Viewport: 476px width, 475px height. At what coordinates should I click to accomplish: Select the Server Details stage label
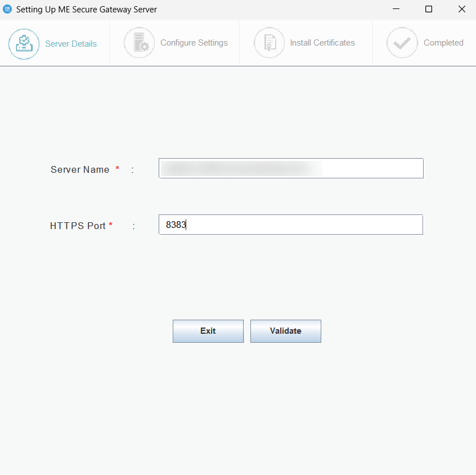[x=71, y=43]
